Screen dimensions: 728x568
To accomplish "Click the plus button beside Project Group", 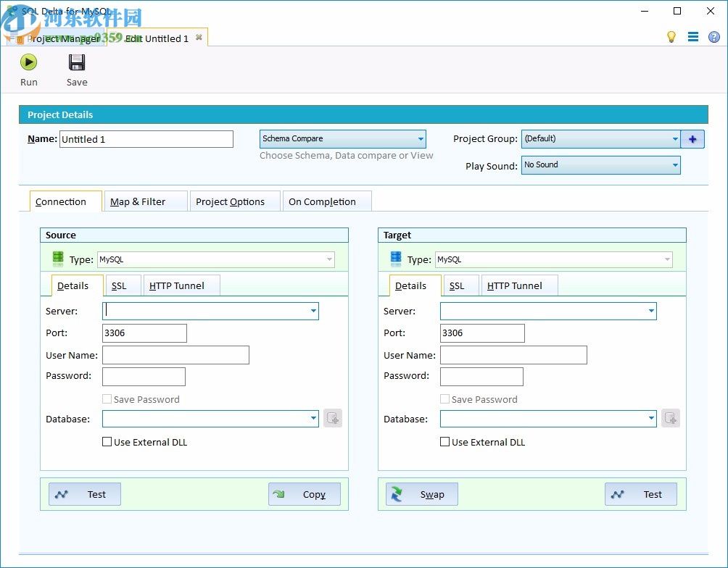I will [692, 138].
